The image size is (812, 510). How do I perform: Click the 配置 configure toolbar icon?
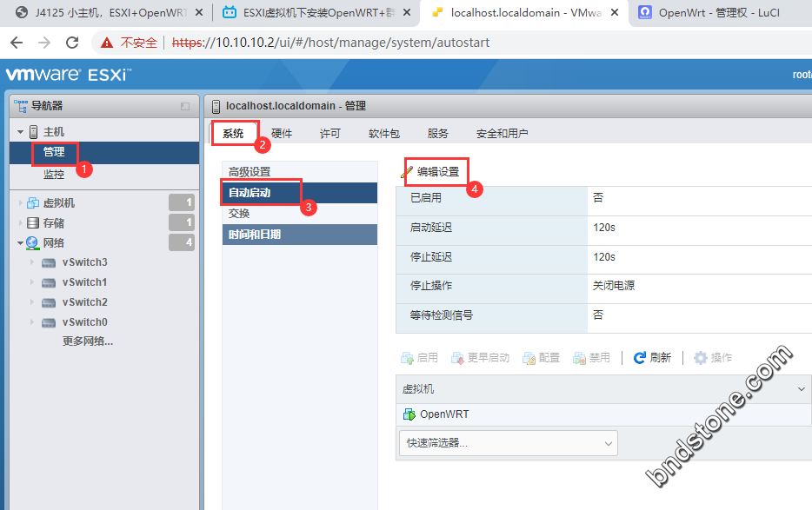[529, 358]
